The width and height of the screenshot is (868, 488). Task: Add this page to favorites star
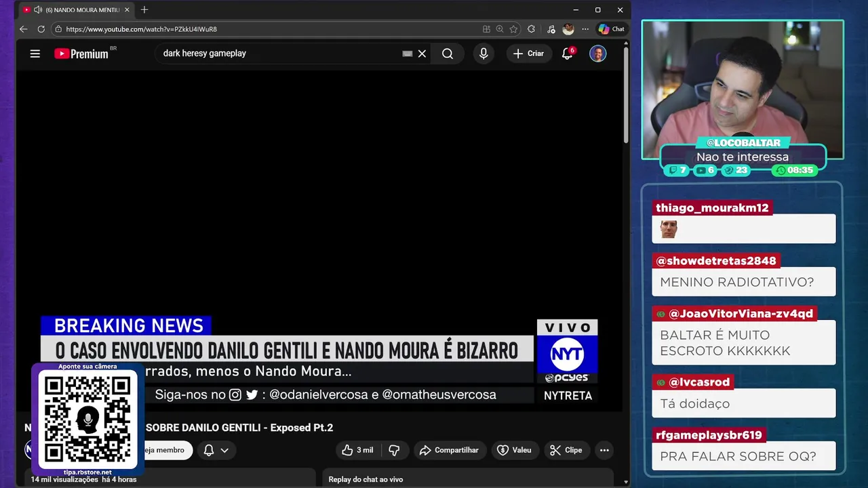[513, 29]
